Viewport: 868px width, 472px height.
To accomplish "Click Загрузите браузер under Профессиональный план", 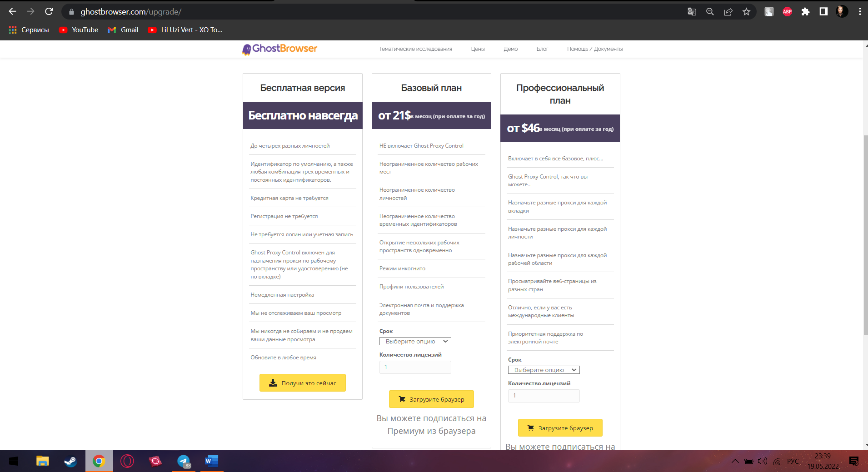I will point(560,428).
